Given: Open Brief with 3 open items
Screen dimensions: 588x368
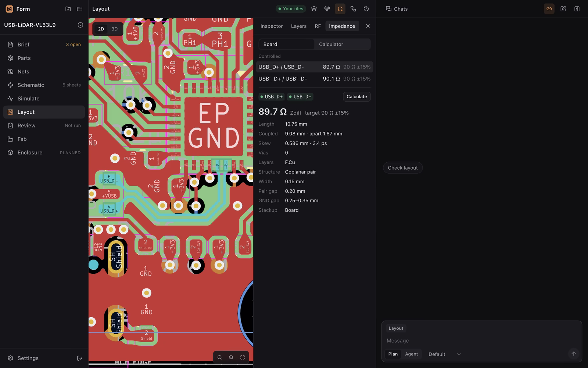Looking at the screenshot, I should [44, 45].
